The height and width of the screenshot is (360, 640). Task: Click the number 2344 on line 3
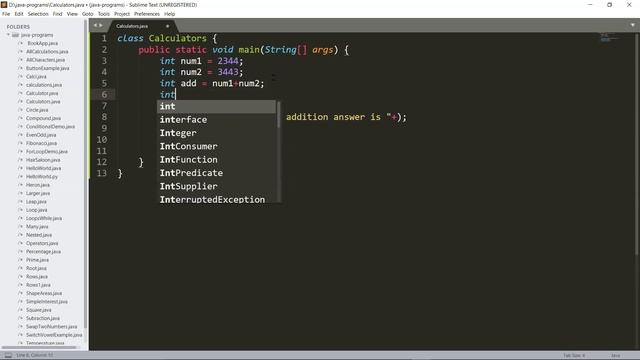coord(228,61)
